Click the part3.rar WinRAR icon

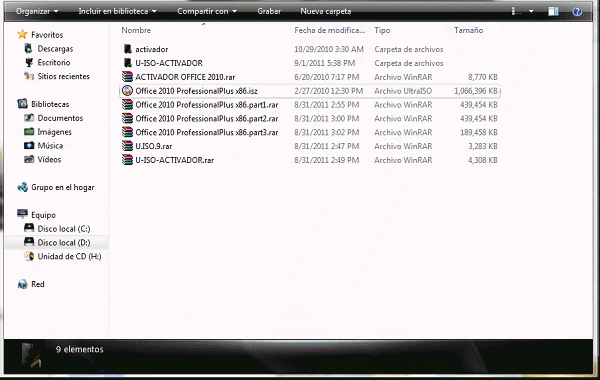click(x=127, y=132)
